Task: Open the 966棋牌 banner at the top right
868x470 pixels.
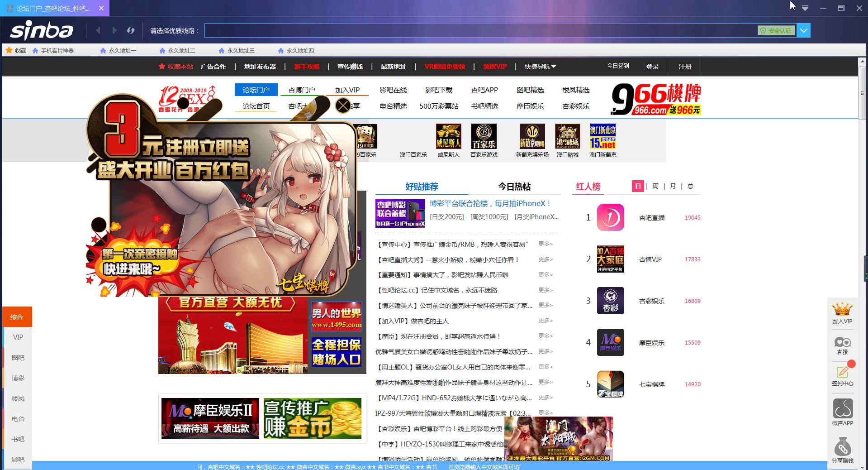Action: pos(655,99)
